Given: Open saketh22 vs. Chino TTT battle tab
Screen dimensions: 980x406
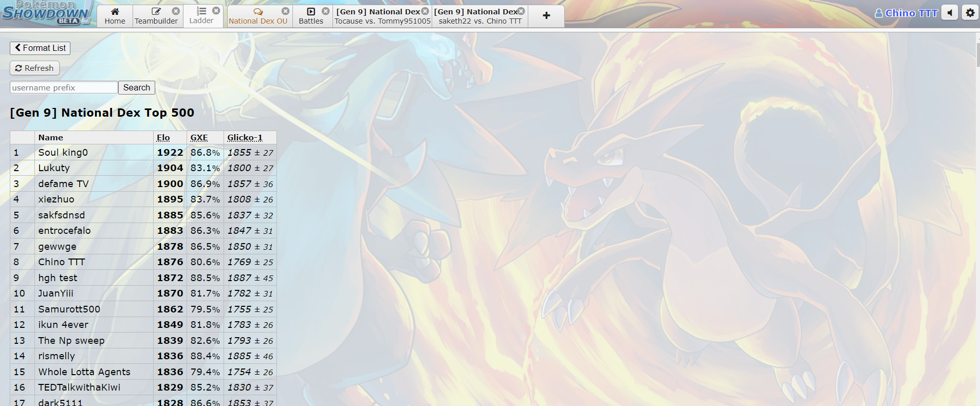Looking at the screenshot, I should 480,16.
